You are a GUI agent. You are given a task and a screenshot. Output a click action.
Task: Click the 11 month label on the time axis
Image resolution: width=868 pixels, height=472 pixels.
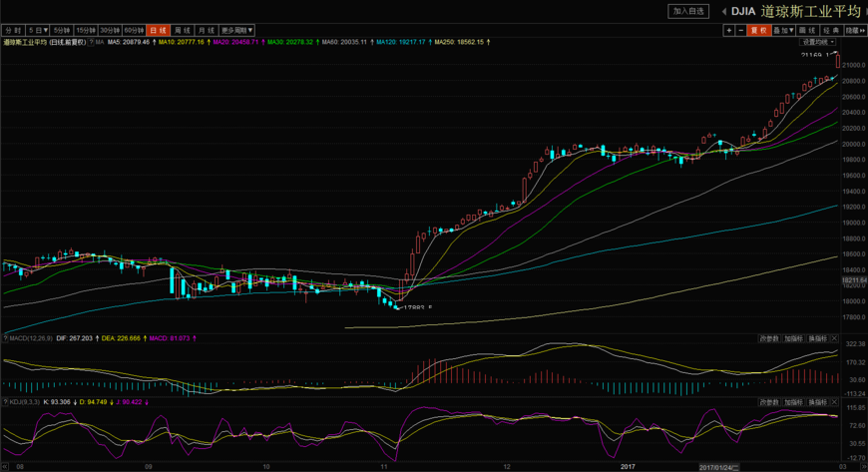pos(384,467)
